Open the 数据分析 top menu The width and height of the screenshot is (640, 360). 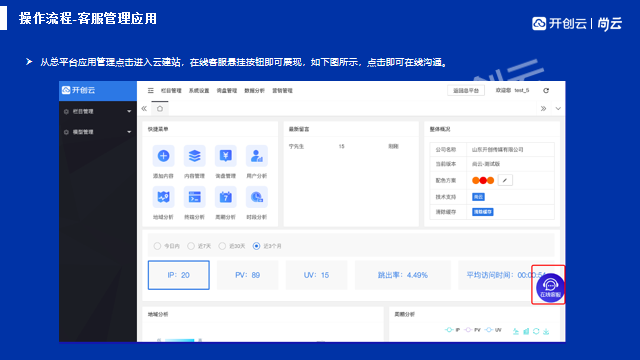coord(254,91)
